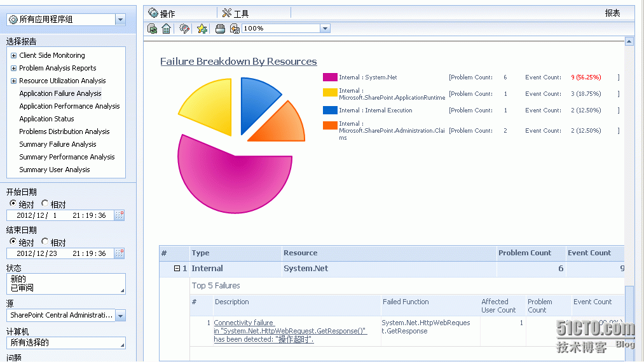Image resolution: width=644 pixels, height=362 pixels.
Task: Select Summary Performance Analysis report
Action: click(x=67, y=157)
